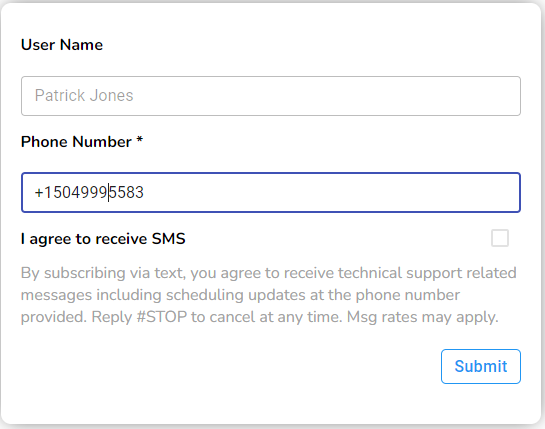The height and width of the screenshot is (429, 545).
Task: Place cursor after the 5583 phone digits
Action: (144, 192)
